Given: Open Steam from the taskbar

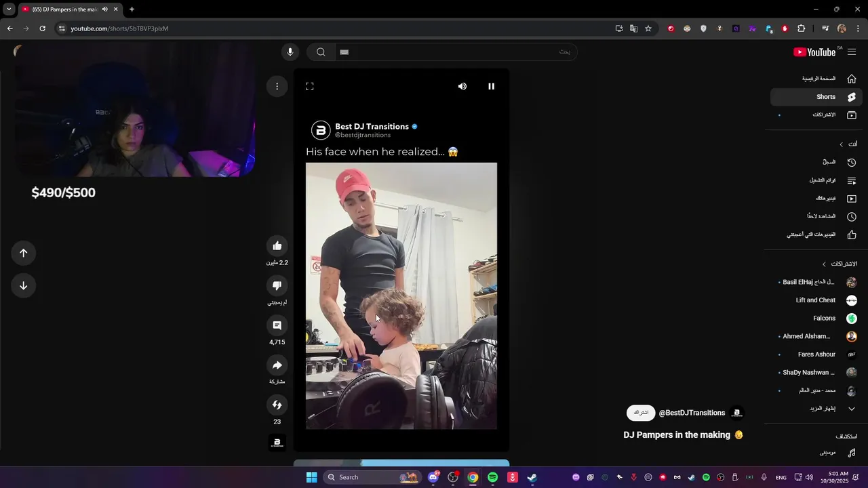Looking at the screenshot, I should coord(532,477).
